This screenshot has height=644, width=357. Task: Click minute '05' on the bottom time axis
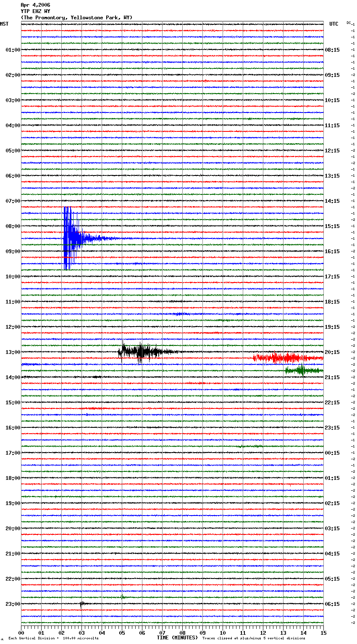tap(122, 633)
